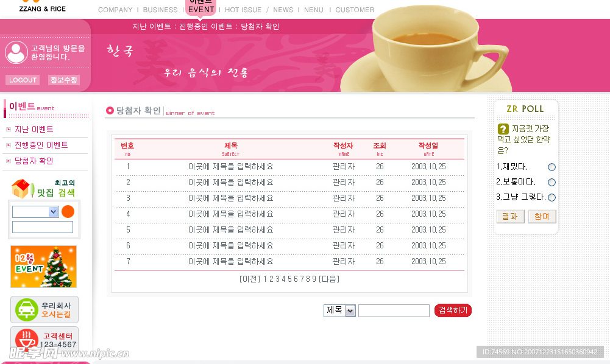Open the 우리회사 오시는길 banner

tap(44, 310)
